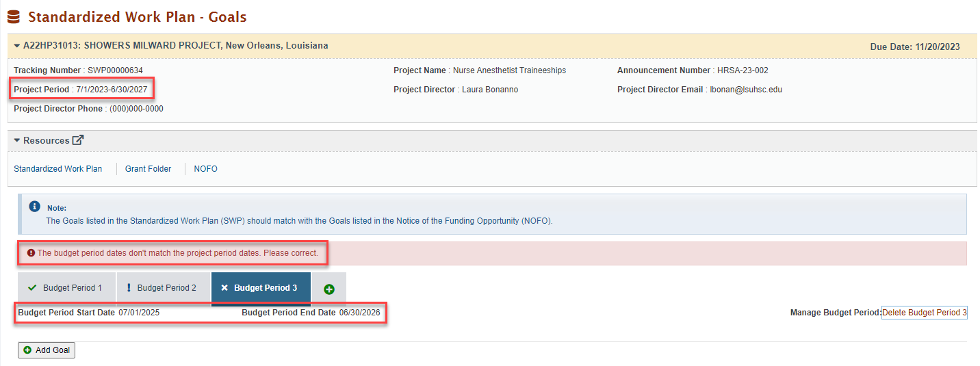Screen dimensions: 980x366
Task: Switch to Budget Period 2 tab
Action: (164, 288)
